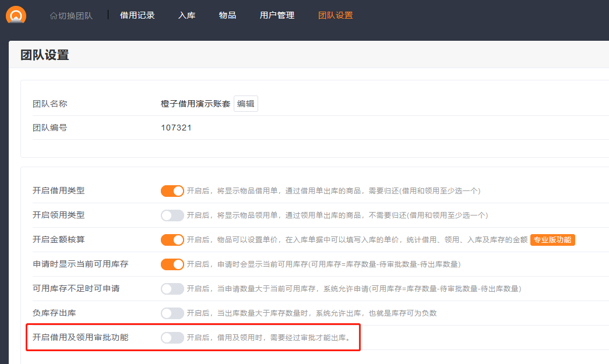Open the 借用记录 menu
This screenshot has width=609, height=364.
[137, 15]
